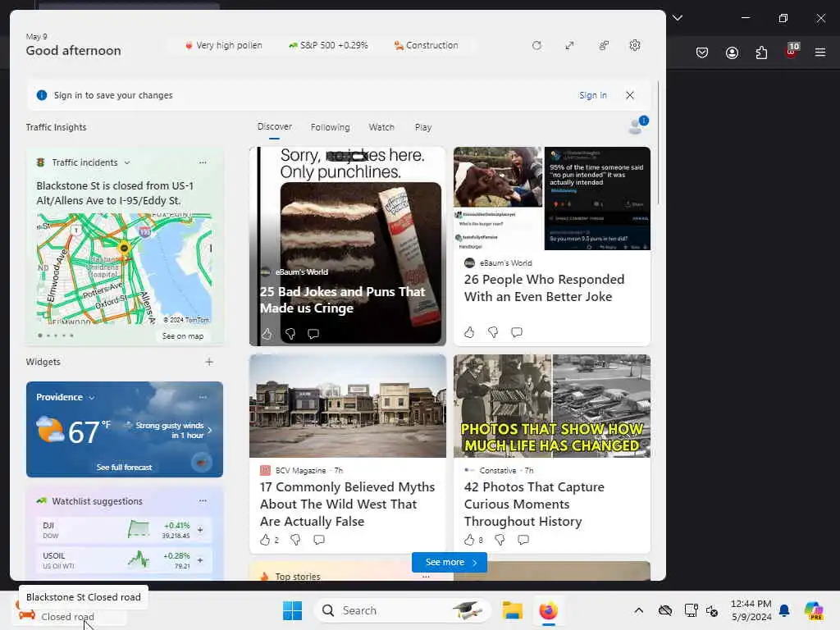Open the Firefox toolbar extension badged 10
The image size is (840, 630).
[x=792, y=52]
